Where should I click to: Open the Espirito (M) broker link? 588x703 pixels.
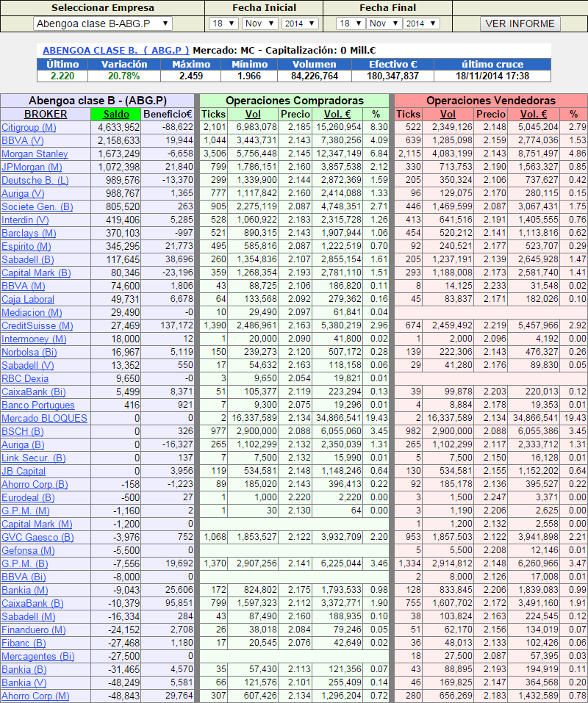(x=26, y=247)
